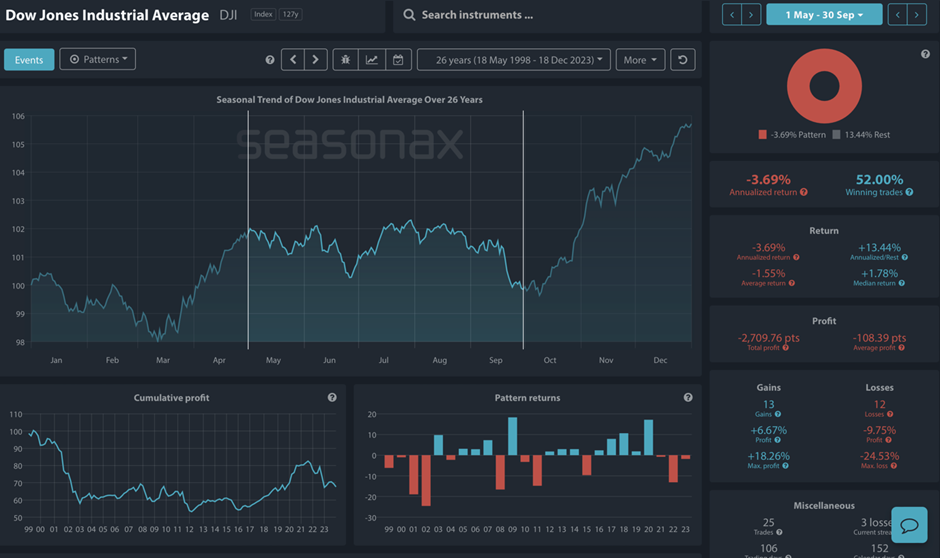This screenshot has height=558, width=940.
Task: Click help icon next to Cumulative profit
Action: pyautogui.click(x=332, y=397)
